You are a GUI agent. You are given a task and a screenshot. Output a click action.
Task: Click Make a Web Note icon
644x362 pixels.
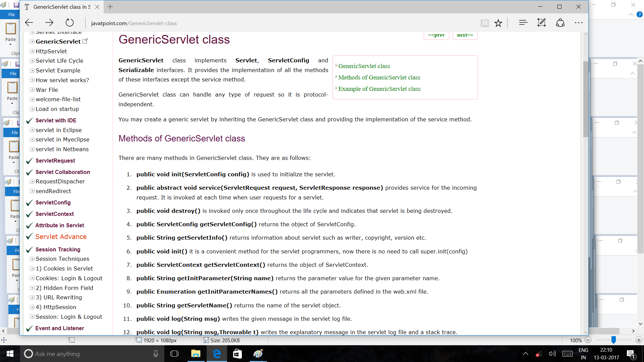point(541,23)
